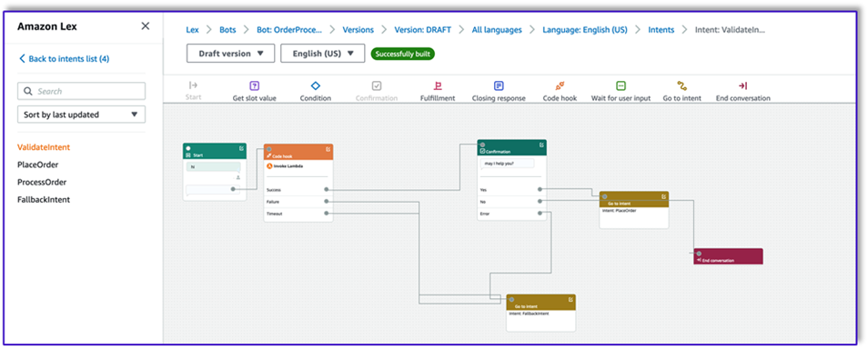The width and height of the screenshot is (868, 349).
Task: Click 'Intent: FallbackIntent' text in node
Action: point(529,313)
